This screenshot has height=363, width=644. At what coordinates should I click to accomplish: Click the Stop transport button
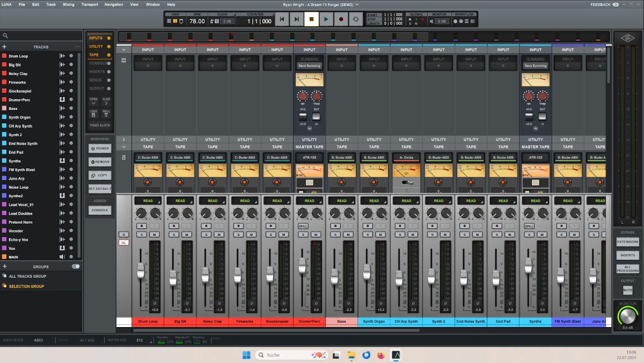tap(311, 20)
